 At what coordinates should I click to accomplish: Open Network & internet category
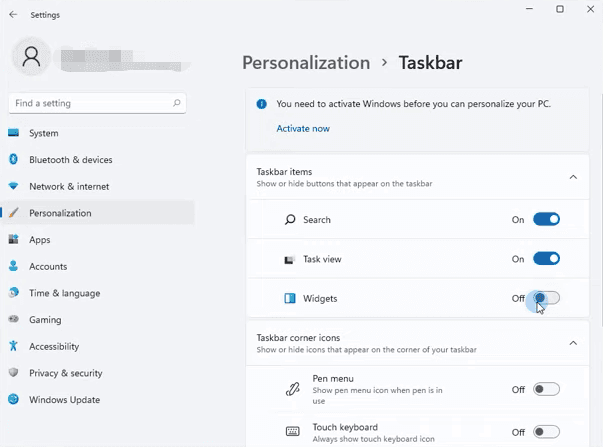click(98, 186)
